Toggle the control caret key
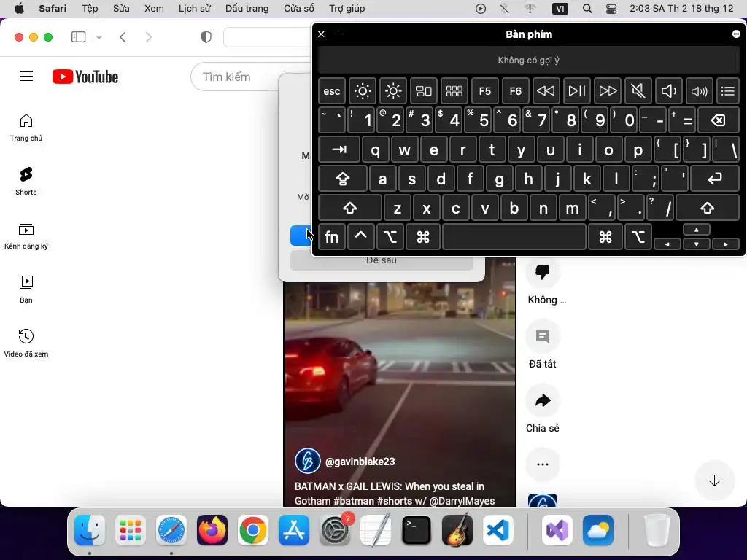Screen dimensions: 747x560 pos(360,237)
